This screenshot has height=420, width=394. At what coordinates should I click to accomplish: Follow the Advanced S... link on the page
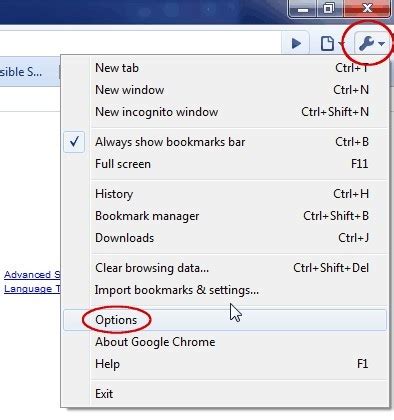[x=32, y=275]
